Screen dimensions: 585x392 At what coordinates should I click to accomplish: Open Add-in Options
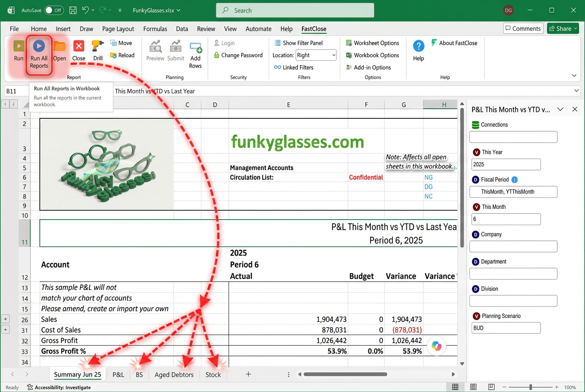click(368, 67)
